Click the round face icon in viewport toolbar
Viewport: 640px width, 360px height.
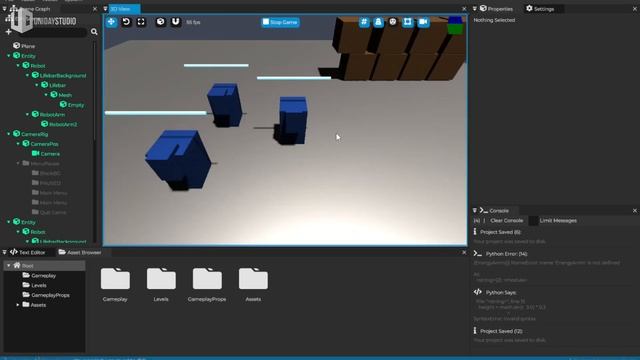pos(393,22)
